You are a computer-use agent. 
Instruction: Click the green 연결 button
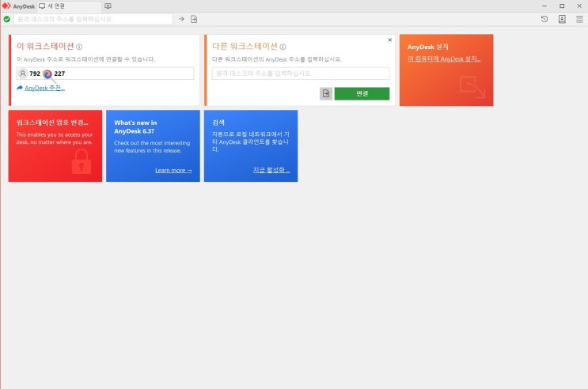coord(362,93)
